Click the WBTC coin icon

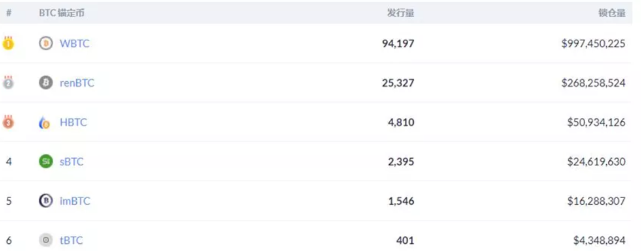point(46,43)
